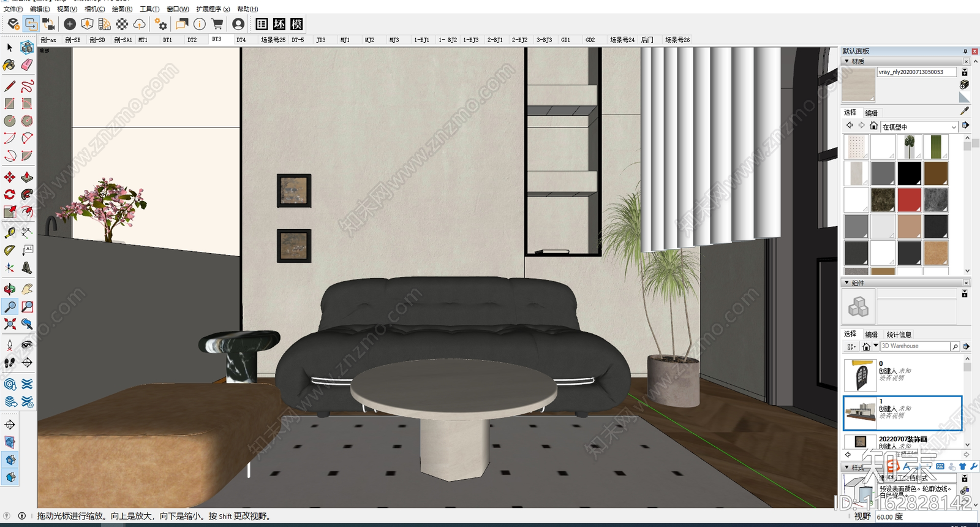Select the black material swatch
This screenshot has height=527, width=980.
coord(910,173)
